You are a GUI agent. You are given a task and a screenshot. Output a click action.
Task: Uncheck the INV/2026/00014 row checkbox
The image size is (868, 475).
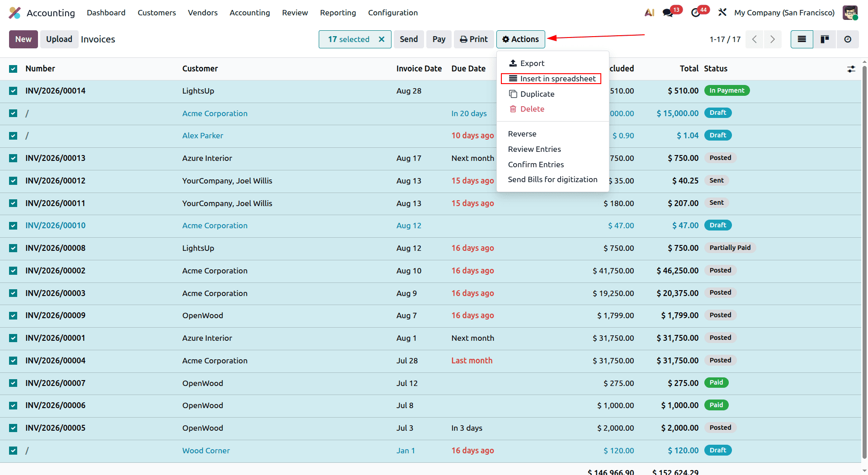pos(13,91)
